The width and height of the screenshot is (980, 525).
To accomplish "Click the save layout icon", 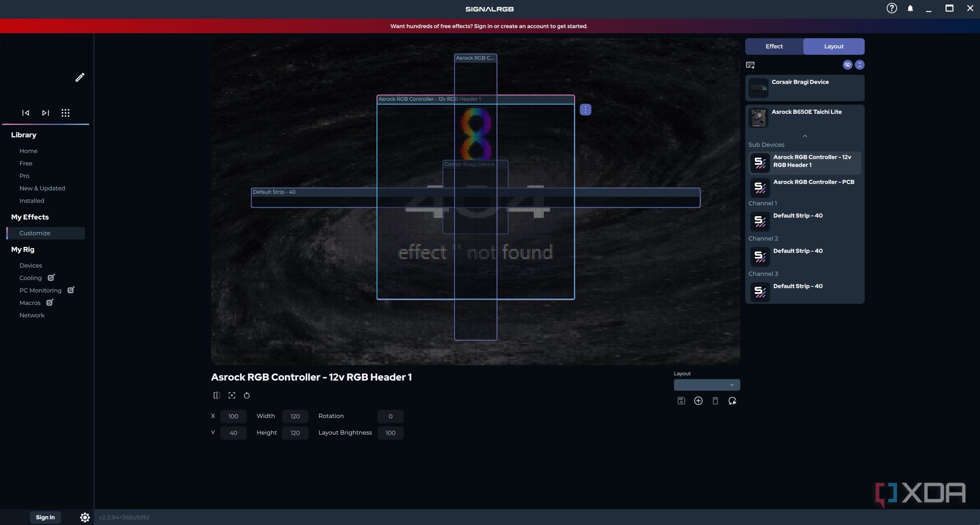I will click(x=681, y=401).
